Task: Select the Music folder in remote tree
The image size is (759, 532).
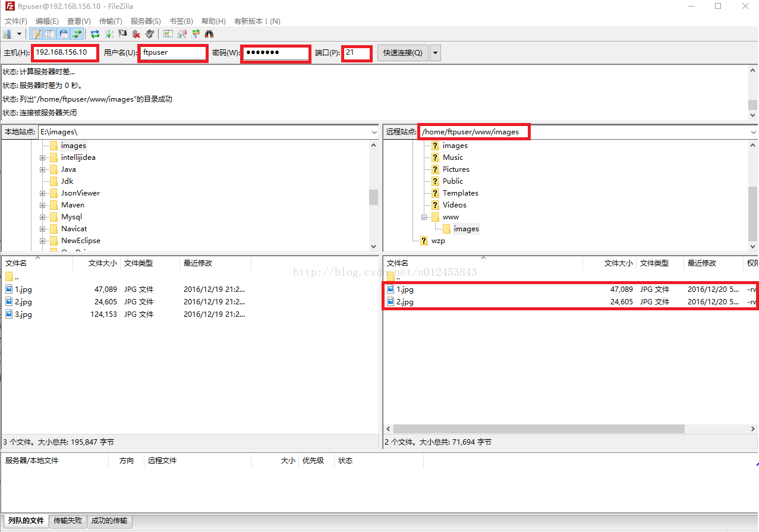Action: pyautogui.click(x=453, y=158)
